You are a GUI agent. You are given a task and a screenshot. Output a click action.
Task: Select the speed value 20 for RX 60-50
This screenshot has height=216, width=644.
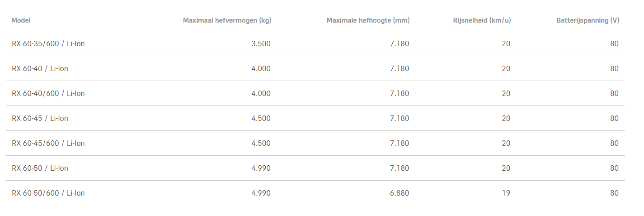(506, 168)
